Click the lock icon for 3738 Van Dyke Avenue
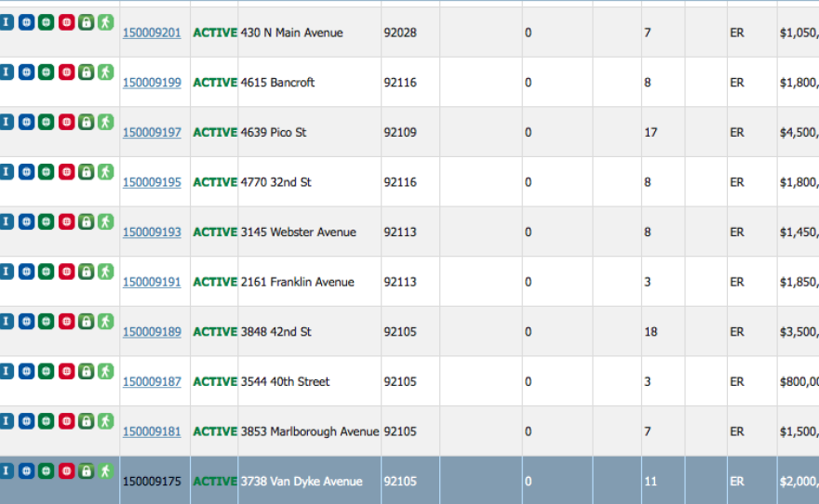The height and width of the screenshot is (504, 819). coord(87,471)
